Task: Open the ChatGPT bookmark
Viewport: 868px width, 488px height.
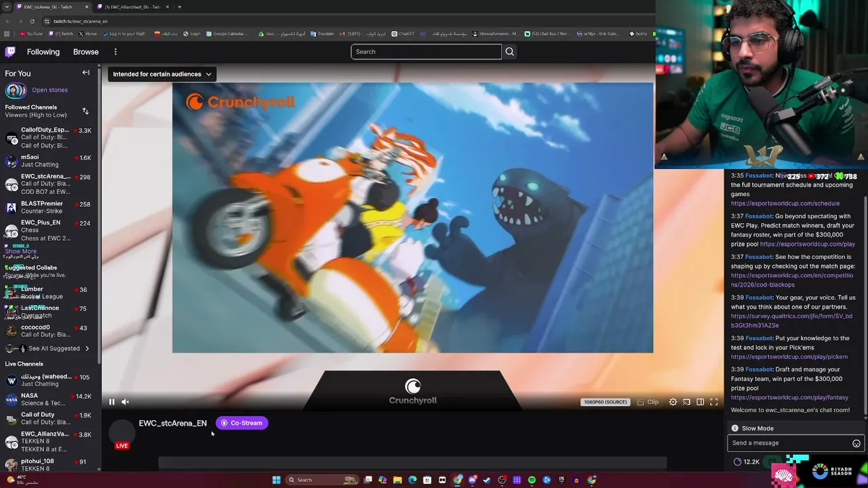Action: point(403,33)
